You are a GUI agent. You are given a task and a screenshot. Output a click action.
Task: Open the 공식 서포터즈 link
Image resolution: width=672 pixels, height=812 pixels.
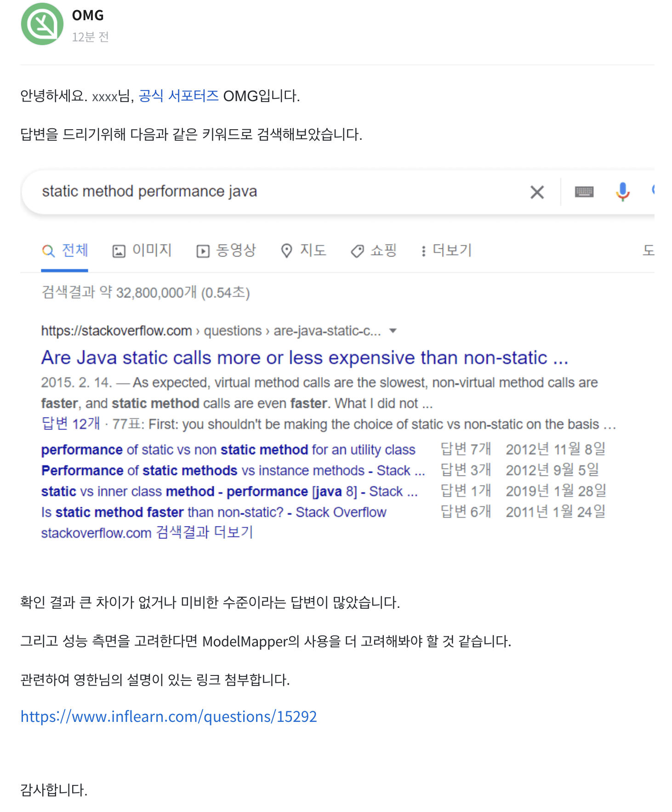click(x=178, y=96)
